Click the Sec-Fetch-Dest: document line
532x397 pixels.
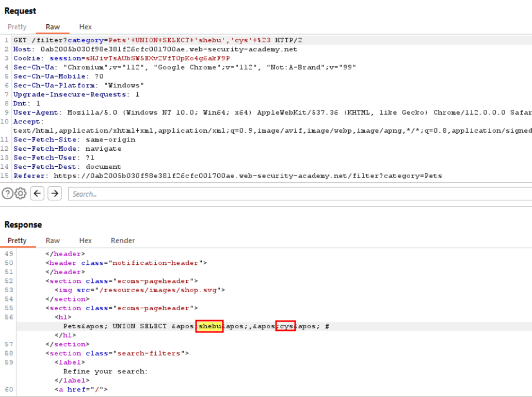tap(67, 167)
